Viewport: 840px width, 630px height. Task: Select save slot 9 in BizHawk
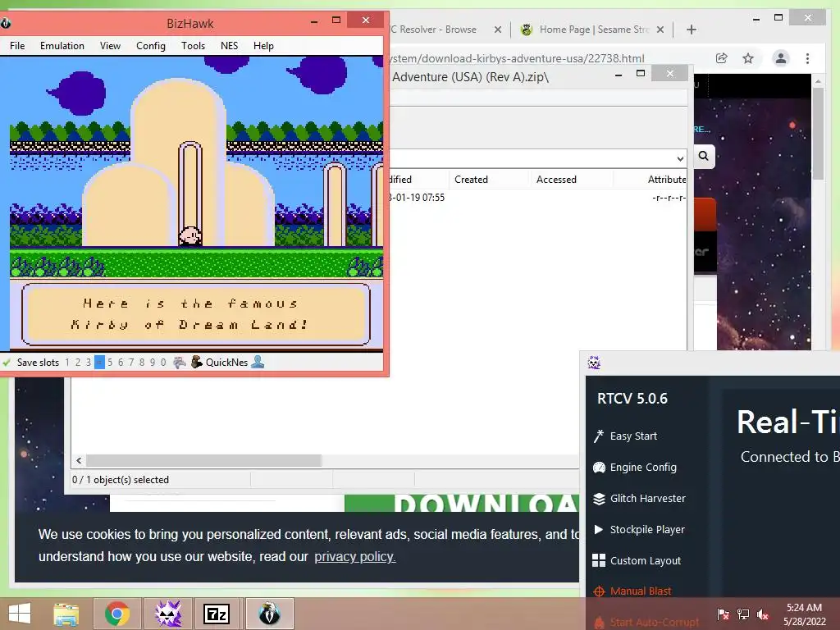pos(153,362)
